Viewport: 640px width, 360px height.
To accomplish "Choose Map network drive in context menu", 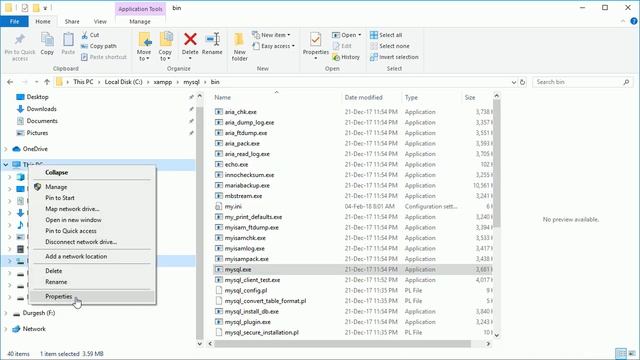I will [x=92, y=209].
